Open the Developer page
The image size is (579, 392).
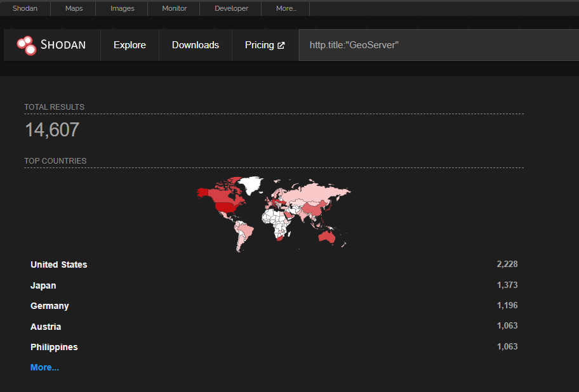coord(231,8)
